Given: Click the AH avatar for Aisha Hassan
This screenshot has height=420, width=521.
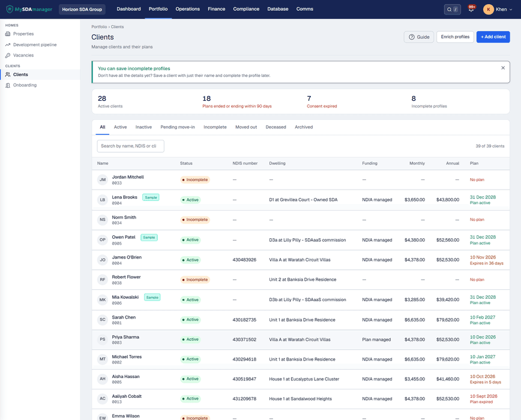Looking at the screenshot, I should pyautogui.click(x=103, y=379).
